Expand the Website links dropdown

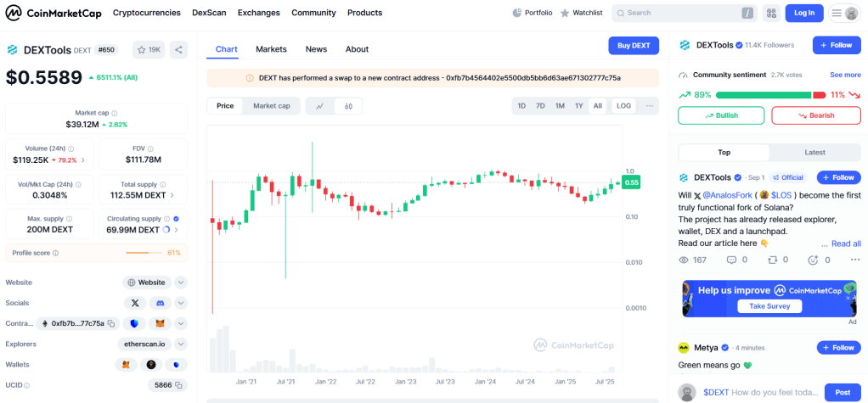181,283
